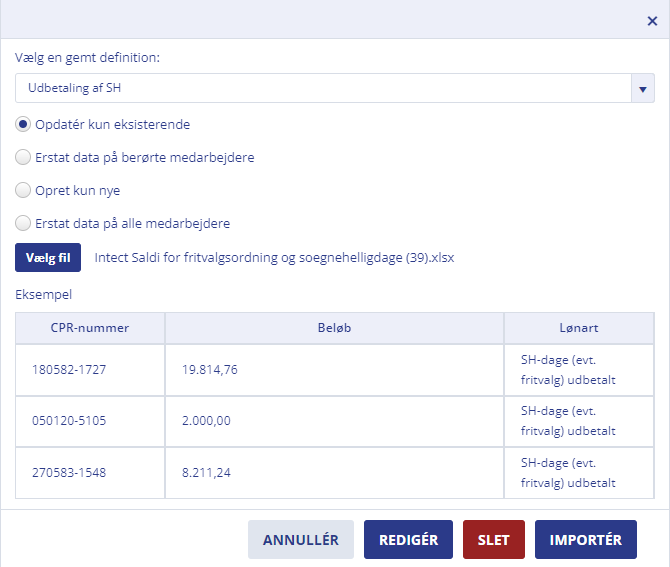Click the CPR-nummer column header
Screen dimensions: 670x567
click(90, 328)
